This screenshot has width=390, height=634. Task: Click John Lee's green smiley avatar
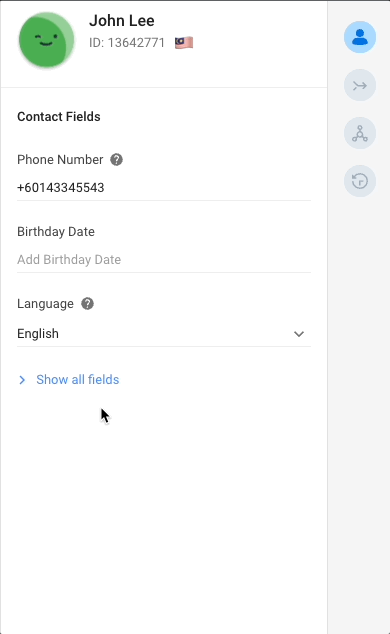[46, 40]
